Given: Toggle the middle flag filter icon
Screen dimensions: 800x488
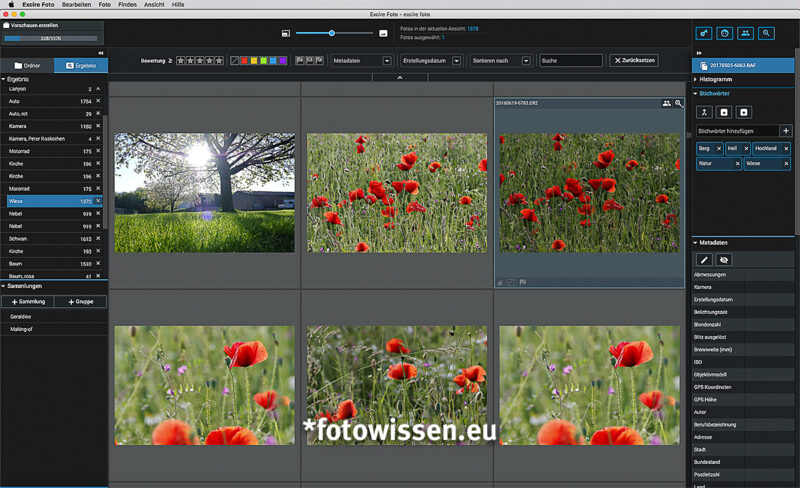Looking at the screenshot, I should (310, 61).
